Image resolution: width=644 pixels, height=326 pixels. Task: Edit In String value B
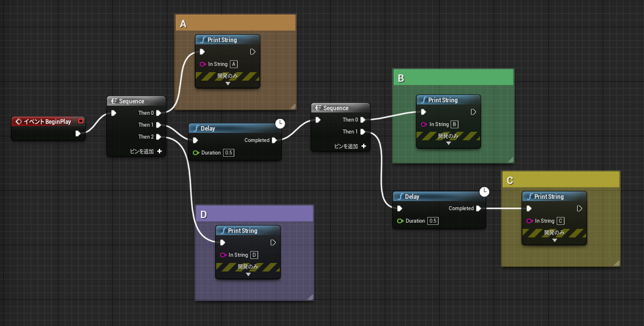pos(454,124)
